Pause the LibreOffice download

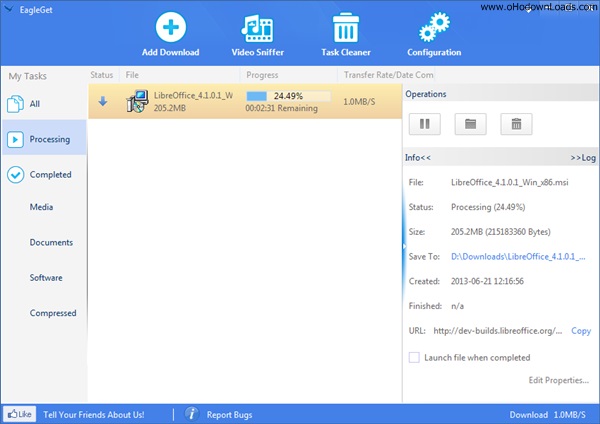tap(424, 124)
